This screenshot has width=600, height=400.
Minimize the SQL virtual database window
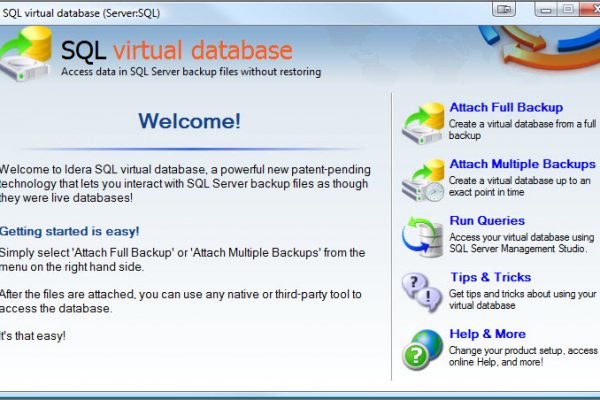tap(546, 9)
